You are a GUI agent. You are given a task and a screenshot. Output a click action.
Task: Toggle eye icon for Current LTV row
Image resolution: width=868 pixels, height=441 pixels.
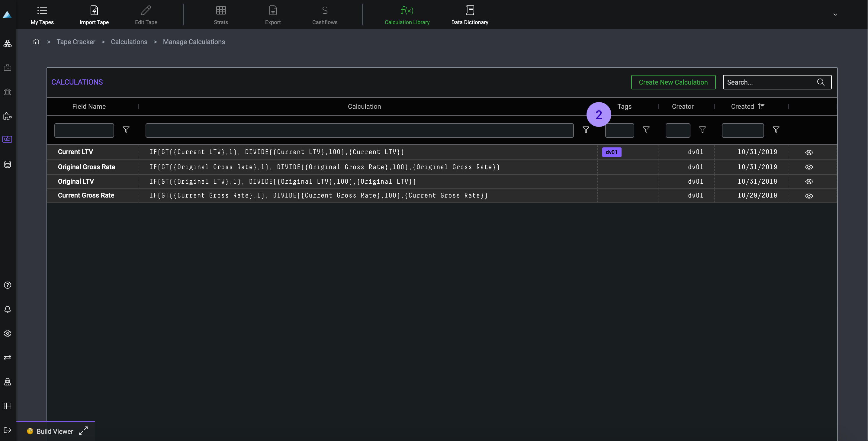click(809, 152)
